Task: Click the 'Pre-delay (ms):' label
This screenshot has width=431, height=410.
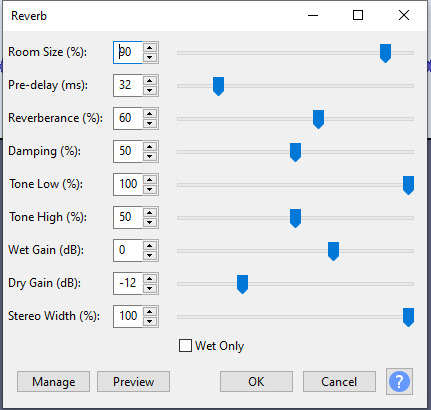Action: 48,85
